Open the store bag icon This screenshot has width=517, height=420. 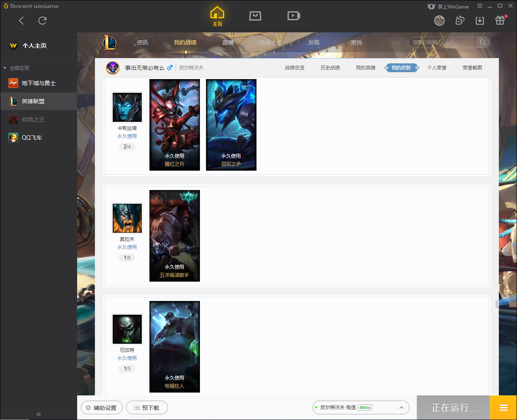tap(255, 16)
